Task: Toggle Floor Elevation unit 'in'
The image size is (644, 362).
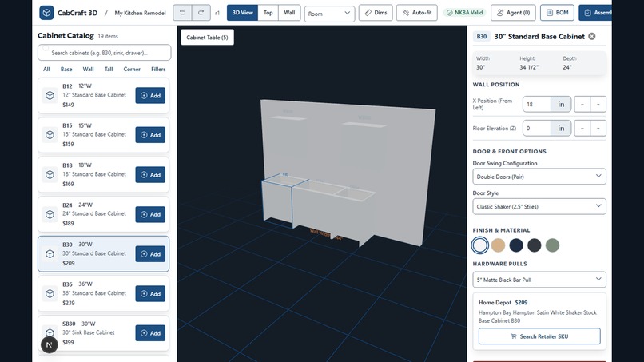Action: [561, 128]
